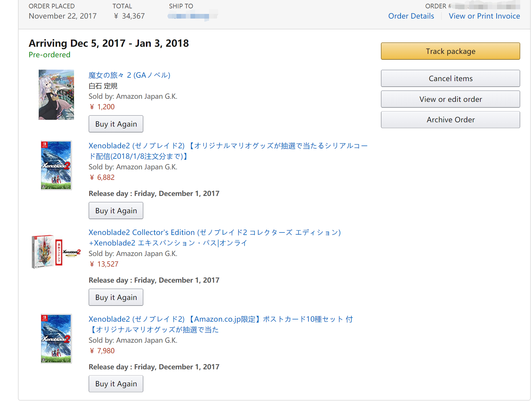Click the blurred Ship To recipient name
Screen dimensions: 532x404
(193, 16)
